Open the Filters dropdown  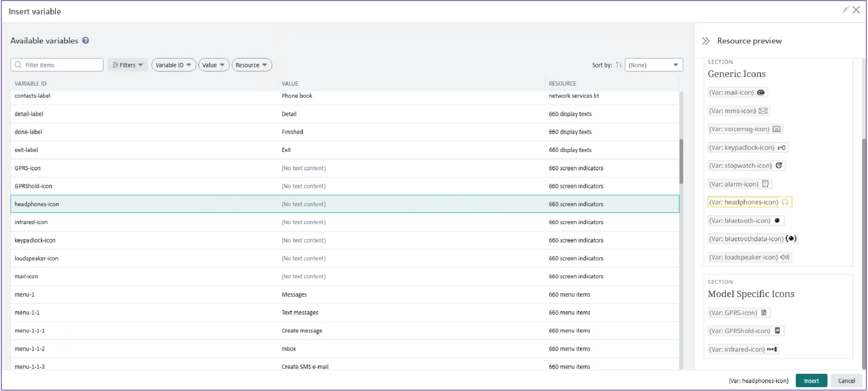click(x=128, y=65)
